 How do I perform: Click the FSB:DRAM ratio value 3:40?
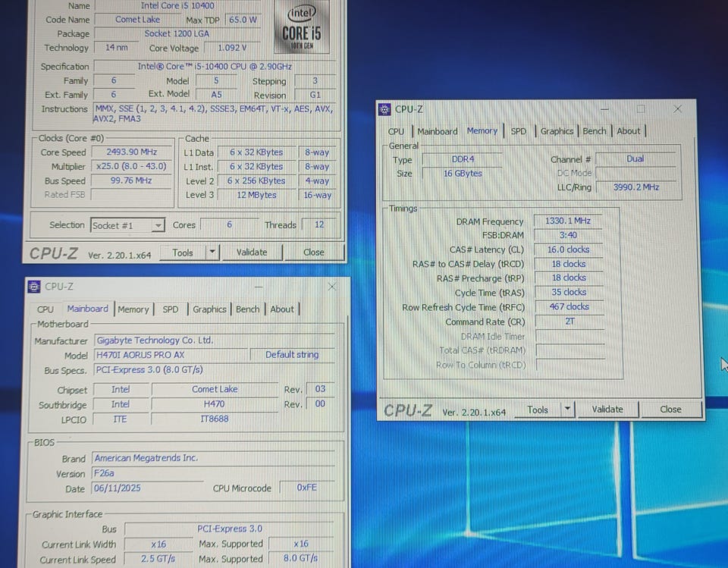[x=568, y=236]
